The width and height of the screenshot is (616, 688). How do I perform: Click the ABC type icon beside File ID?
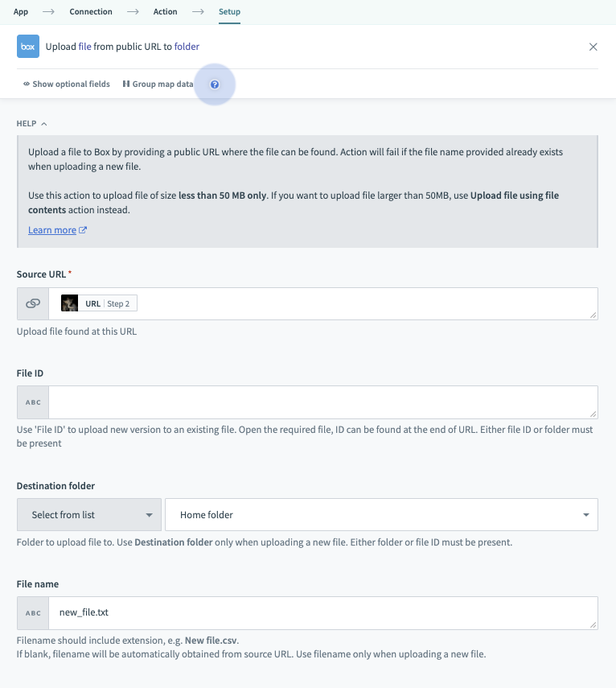click(x=33, y=402)
